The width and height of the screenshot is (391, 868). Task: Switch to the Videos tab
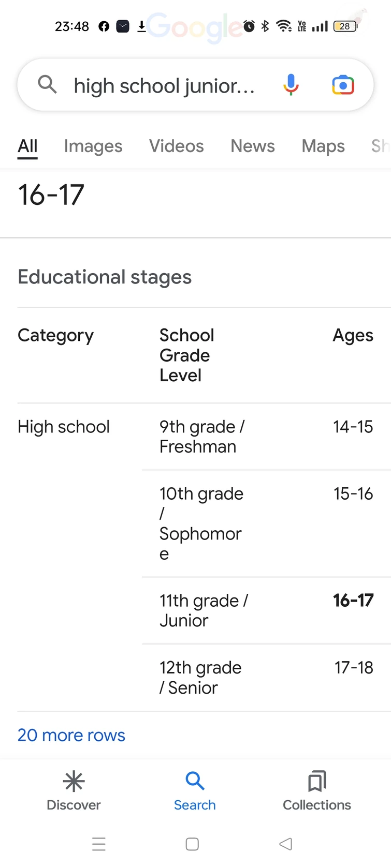177,146
